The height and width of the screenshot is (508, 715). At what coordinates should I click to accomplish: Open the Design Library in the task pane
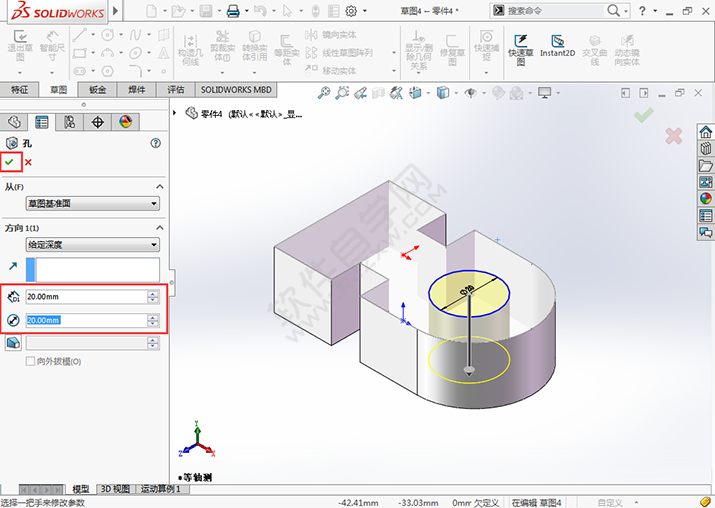click(705, 149)
